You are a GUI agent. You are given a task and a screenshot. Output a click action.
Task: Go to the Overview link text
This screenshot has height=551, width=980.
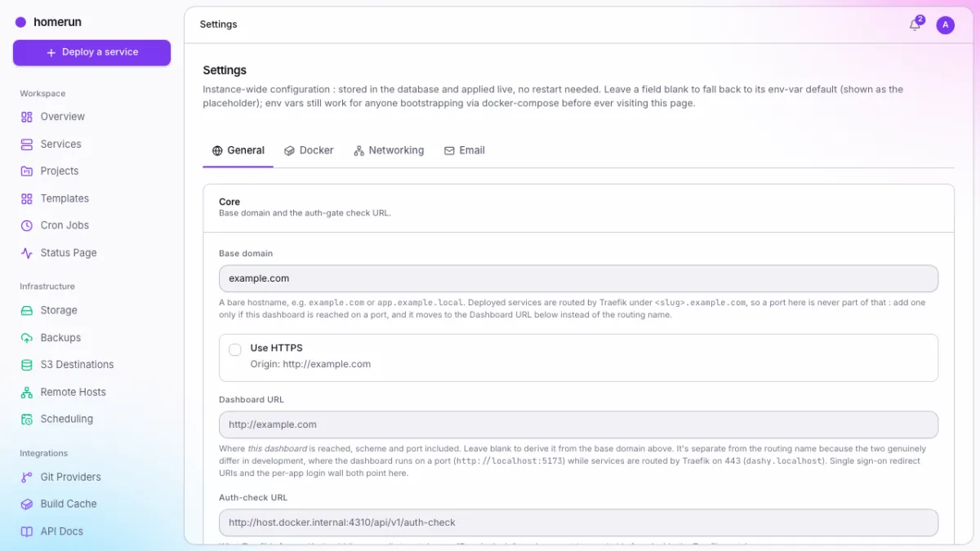coord(63,117)
